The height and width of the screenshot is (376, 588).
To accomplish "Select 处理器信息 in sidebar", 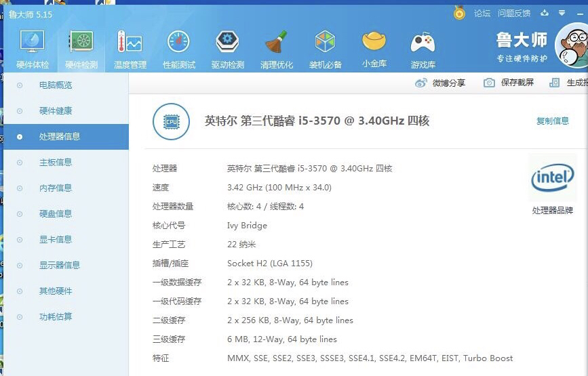I will [x=66, y=137].
